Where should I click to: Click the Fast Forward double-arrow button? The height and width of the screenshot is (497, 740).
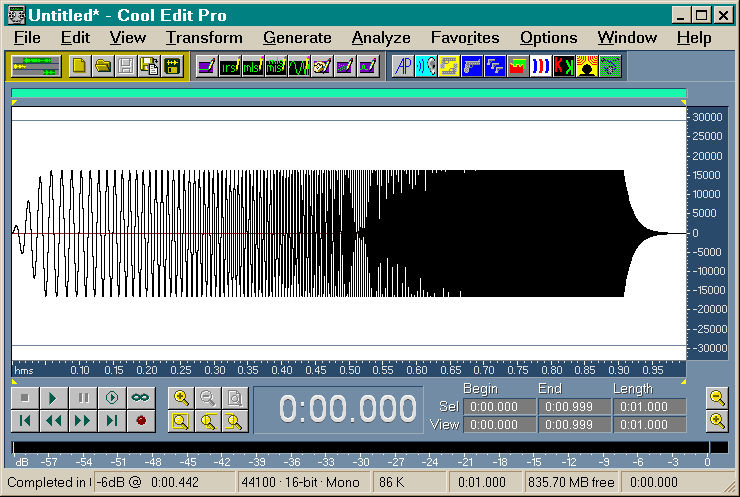(x=83, y=421)
